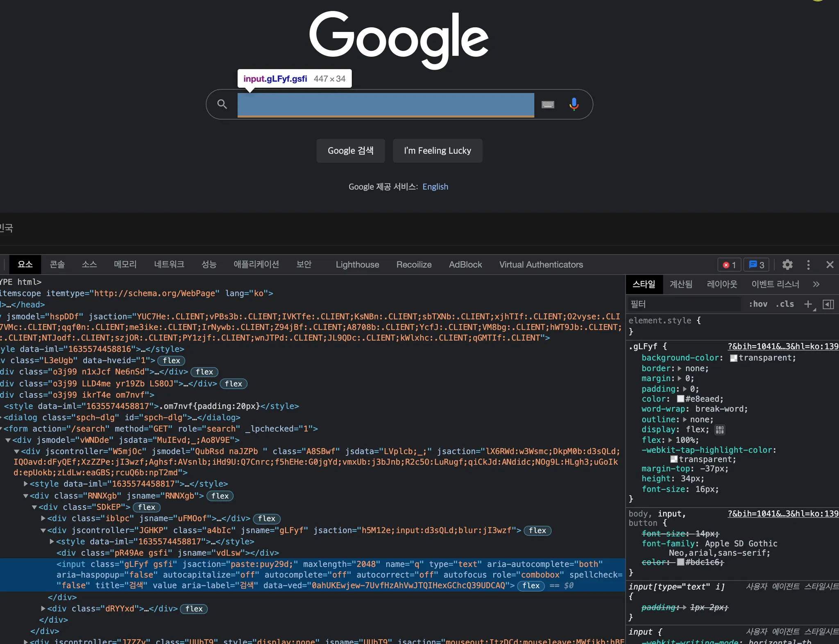
Task: Click the DevTools three-dot customize menu
Action: [808, 265]
